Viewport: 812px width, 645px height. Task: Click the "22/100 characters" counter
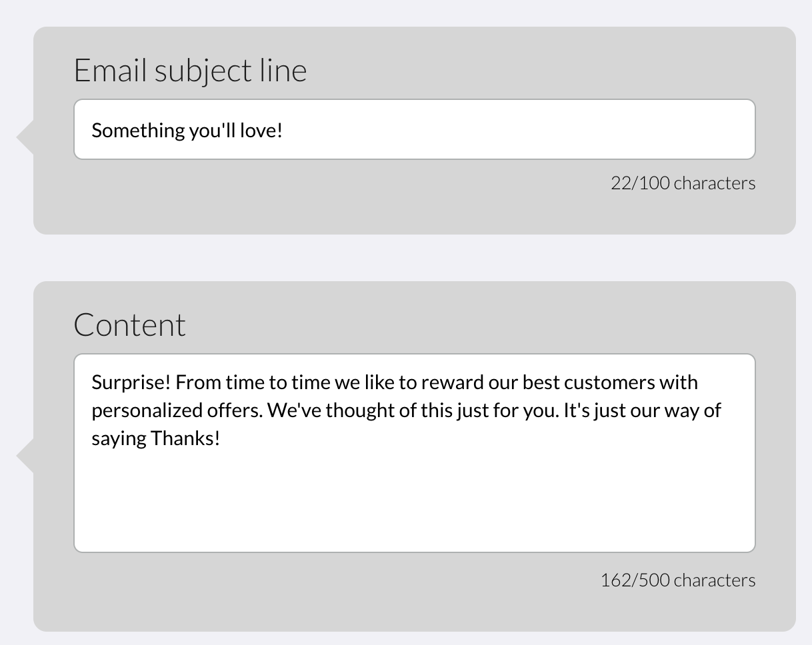click(x=683, y=183)
